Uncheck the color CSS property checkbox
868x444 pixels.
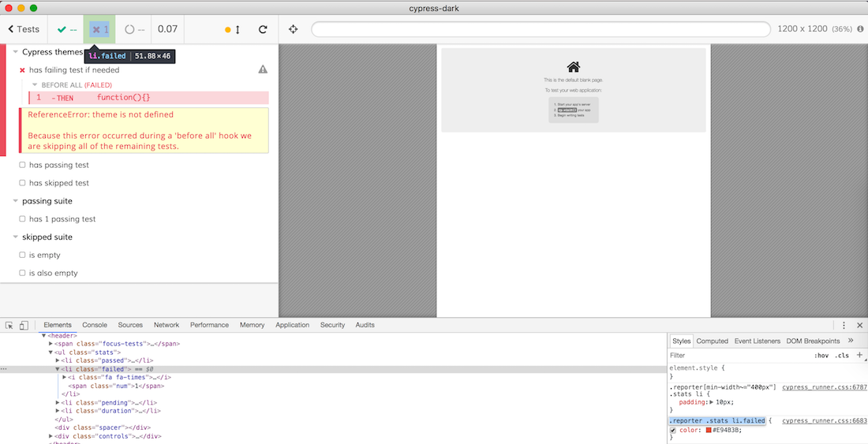tap(673, 431)
